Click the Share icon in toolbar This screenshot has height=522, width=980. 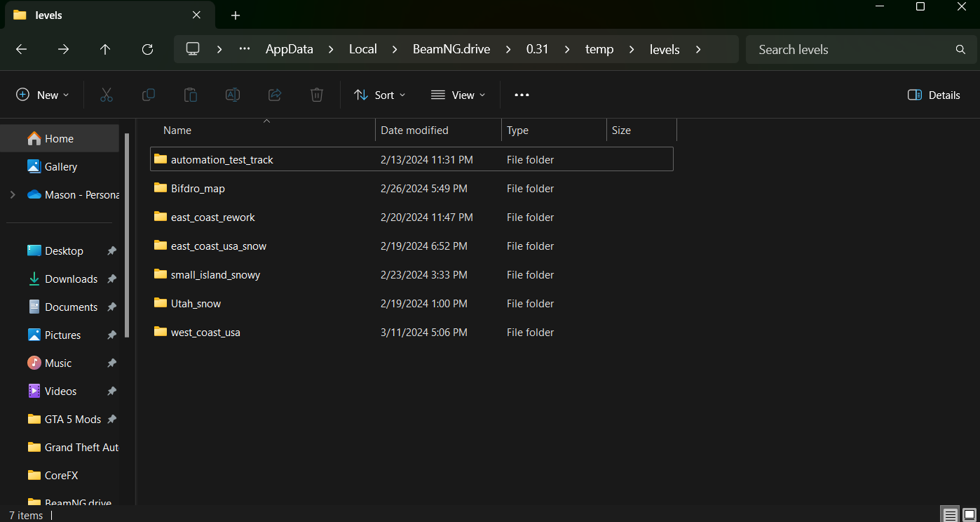click(275, 95)
